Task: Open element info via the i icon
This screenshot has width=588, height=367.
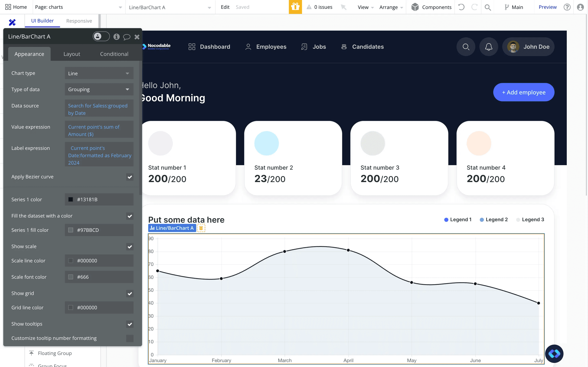Action: tap(117, 37)
